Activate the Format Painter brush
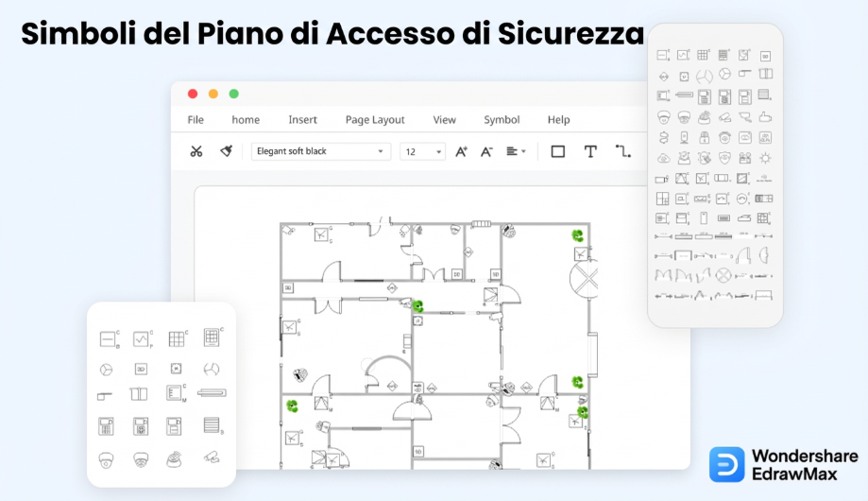868x501 pixels. 227,151
